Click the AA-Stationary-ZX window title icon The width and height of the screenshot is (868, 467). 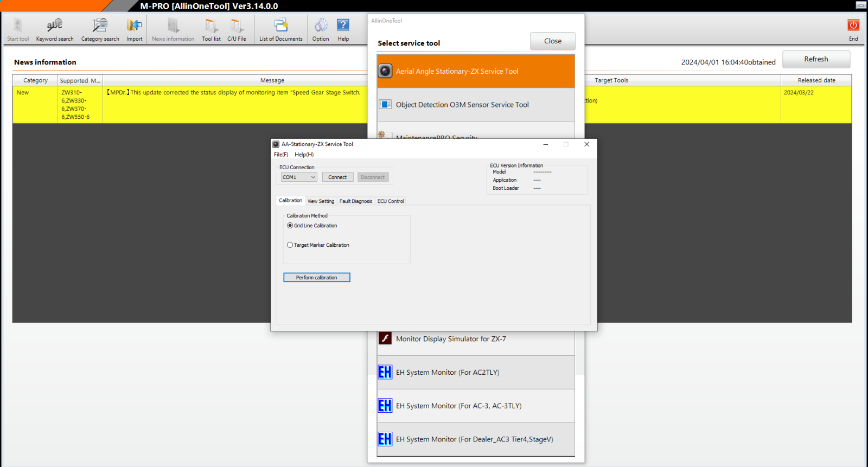point(276,144)
